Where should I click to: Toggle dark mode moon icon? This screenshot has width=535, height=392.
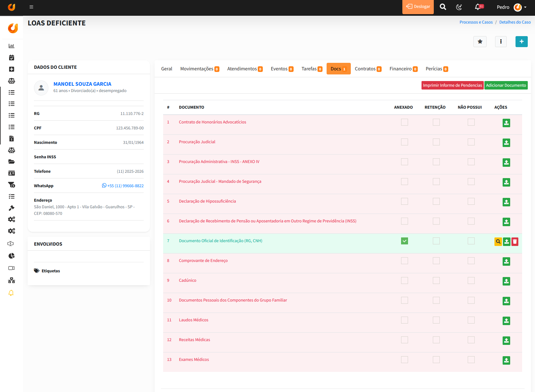click(459, 7)
